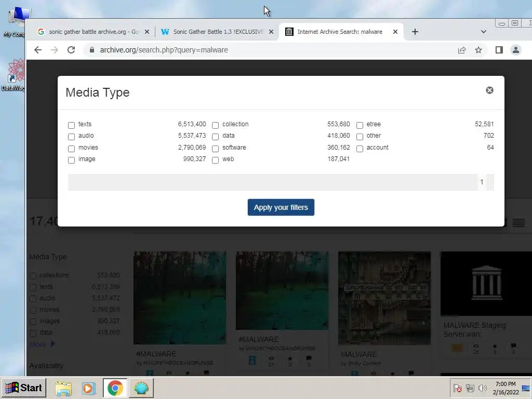Share this page icon
This screenshot has height=399, width=532.
point(462,50)
